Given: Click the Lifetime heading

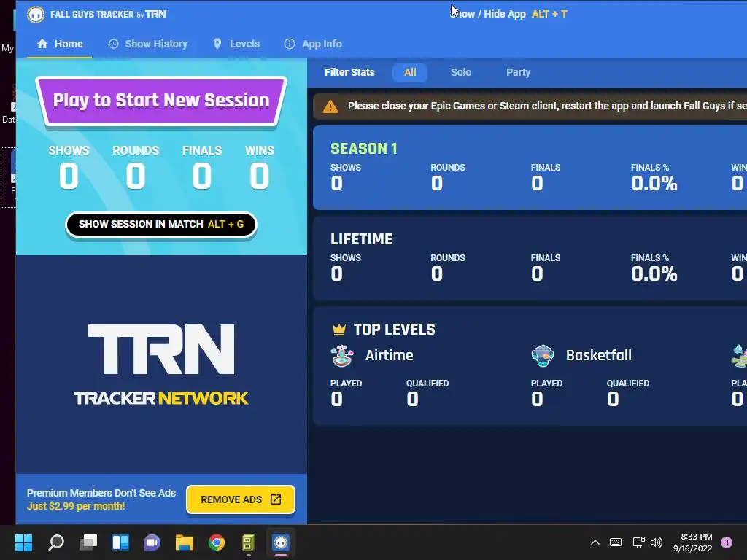Looking at the screenshot, I should (362, 239).
